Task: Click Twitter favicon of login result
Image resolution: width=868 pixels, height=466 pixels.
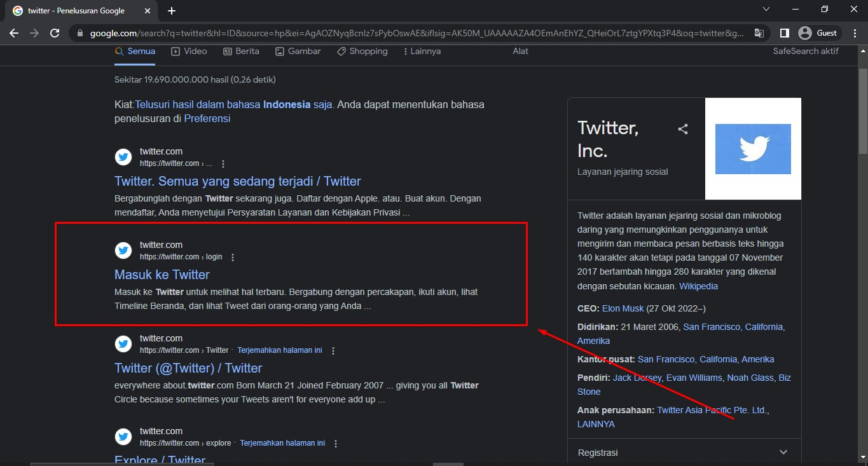Action: point(123,250)
